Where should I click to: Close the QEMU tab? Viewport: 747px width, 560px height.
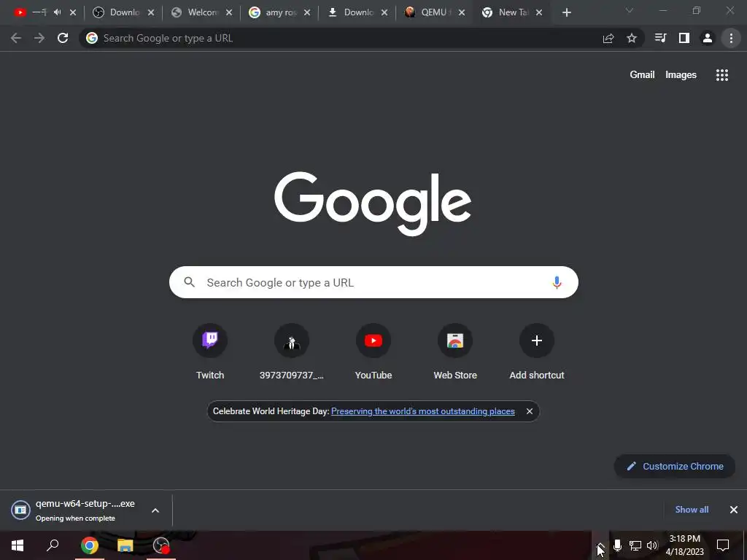462,13
